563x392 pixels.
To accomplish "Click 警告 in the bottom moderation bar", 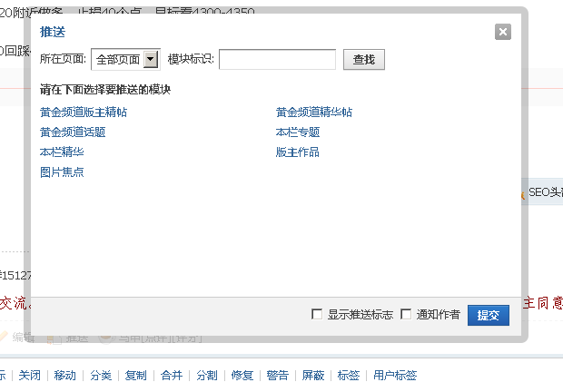I will click(x=278, y=376).
